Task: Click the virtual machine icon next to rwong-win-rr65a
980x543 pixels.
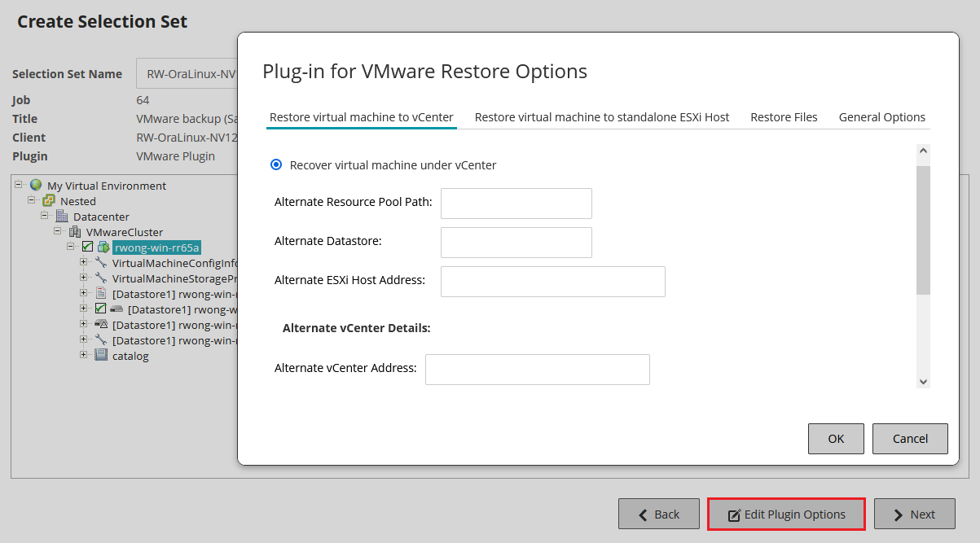Action: [103, 247]
